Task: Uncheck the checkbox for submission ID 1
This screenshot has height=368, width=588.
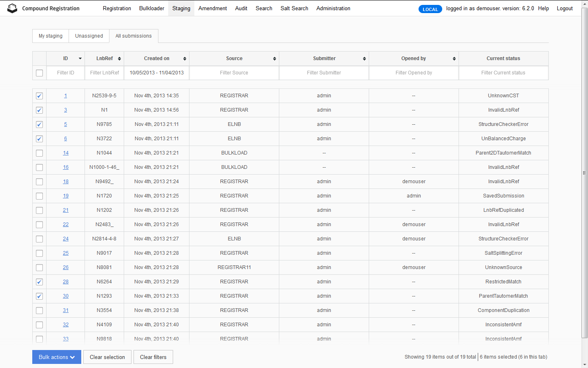Action: [39, 96]
